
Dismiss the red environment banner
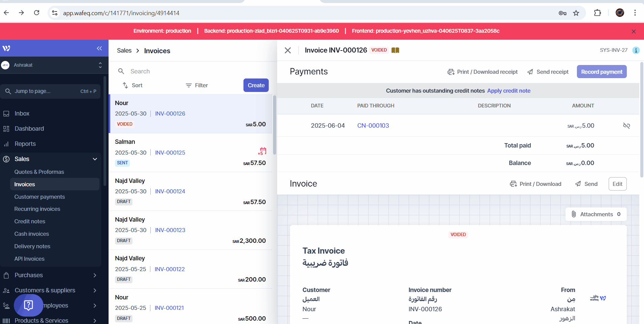634,31
